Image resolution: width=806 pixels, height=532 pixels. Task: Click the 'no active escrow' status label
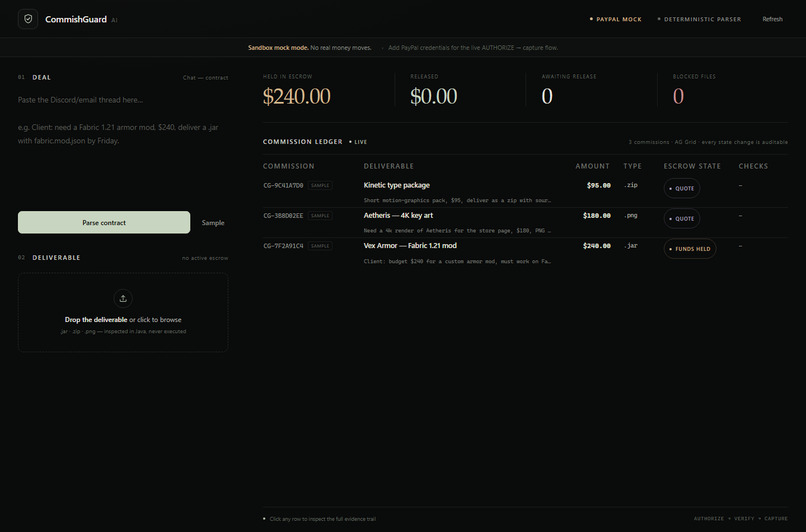pyautogui.click(x=205, y=258)
